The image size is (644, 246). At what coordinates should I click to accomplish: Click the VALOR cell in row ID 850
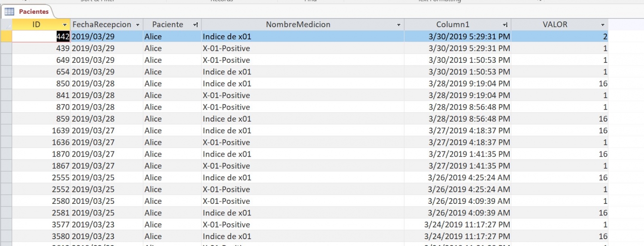(x=560, y=83)
